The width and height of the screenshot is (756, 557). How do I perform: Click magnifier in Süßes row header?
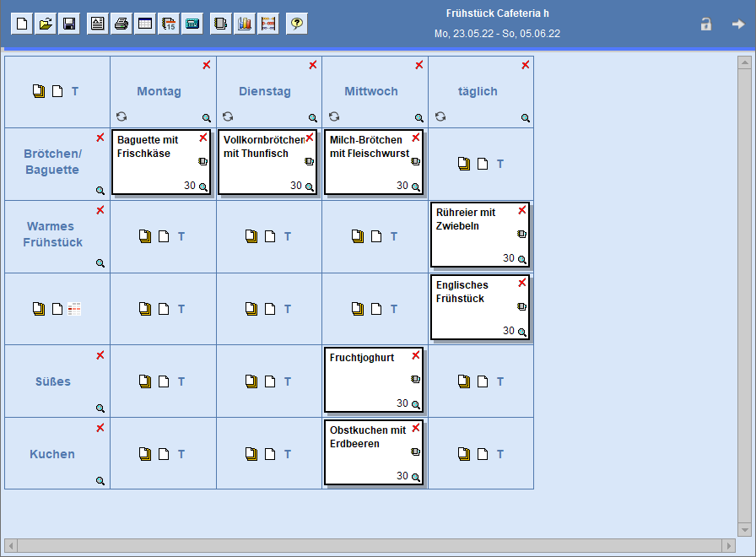point(100,408)
